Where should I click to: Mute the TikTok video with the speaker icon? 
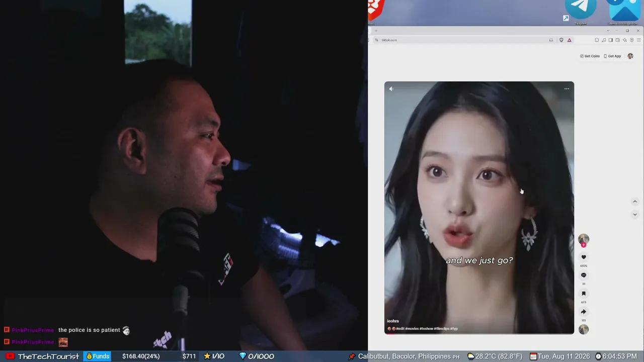tap(391, 89)
